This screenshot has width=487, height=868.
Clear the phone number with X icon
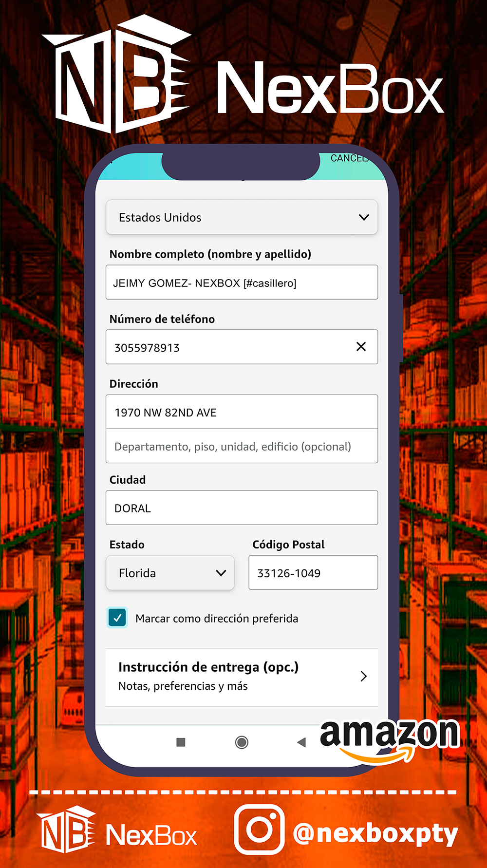pos(361,346)
